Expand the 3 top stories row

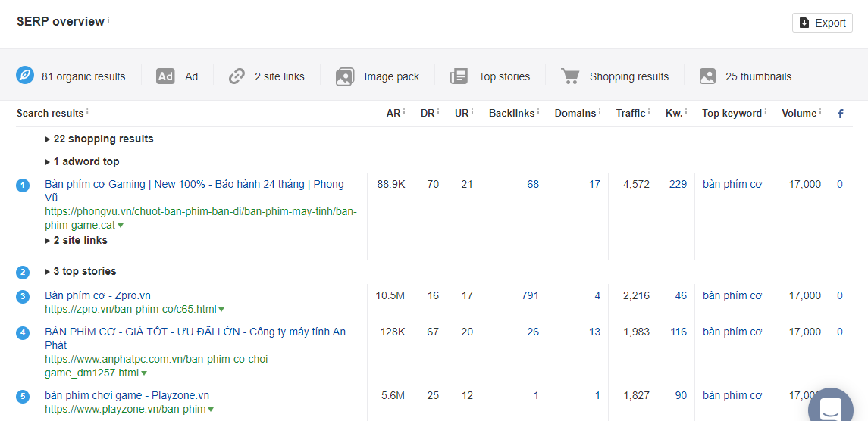tap(80, 271)
